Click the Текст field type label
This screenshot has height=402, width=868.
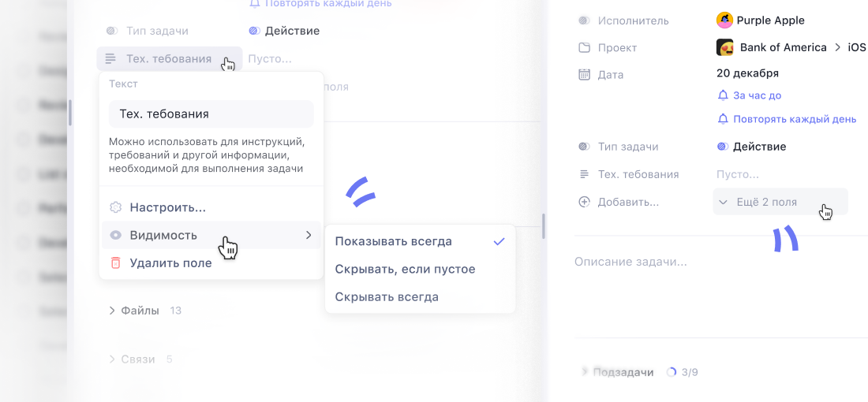coord(123,84)
